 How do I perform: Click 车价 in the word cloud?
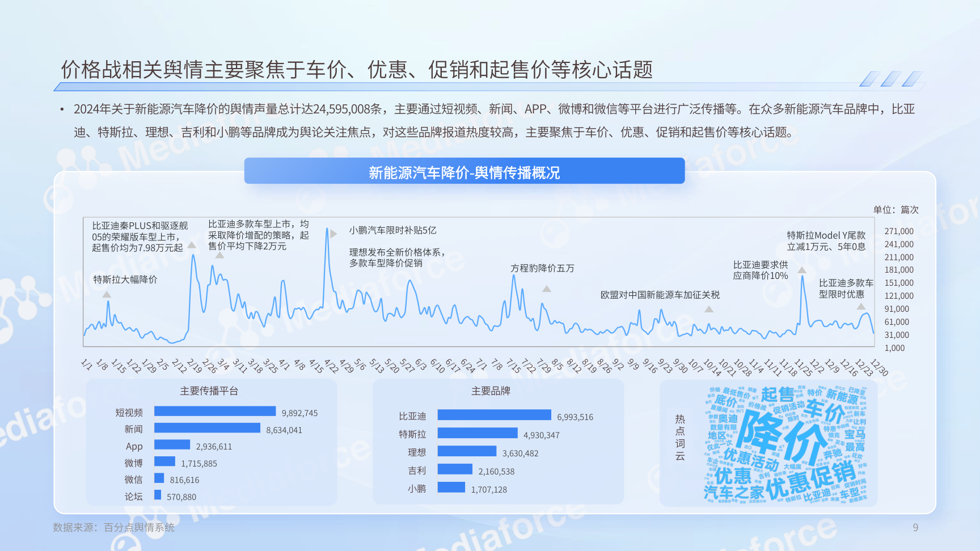pos(824,410)
